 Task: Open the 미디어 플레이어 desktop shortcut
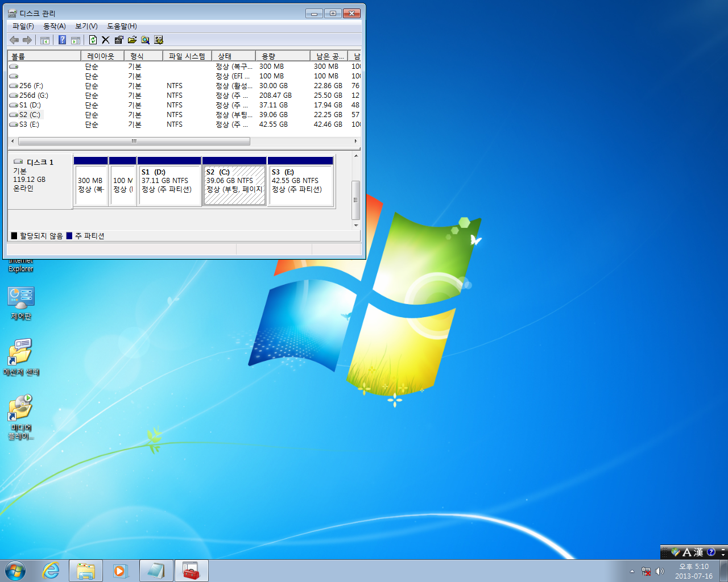pos(21,417)
